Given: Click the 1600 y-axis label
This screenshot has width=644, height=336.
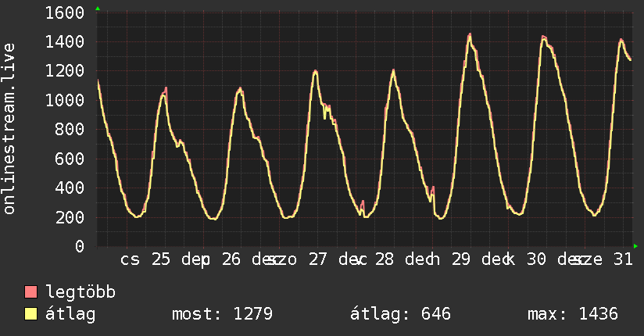Looking at the screenshot, I should click(65, 13).
